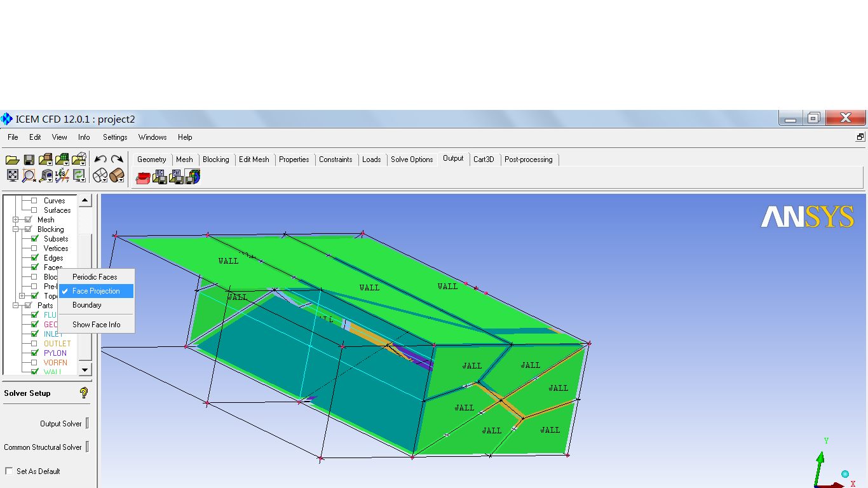868x488 pixels.
Task: Click the Fit Window icon
Action: click(x=12, y=175)
